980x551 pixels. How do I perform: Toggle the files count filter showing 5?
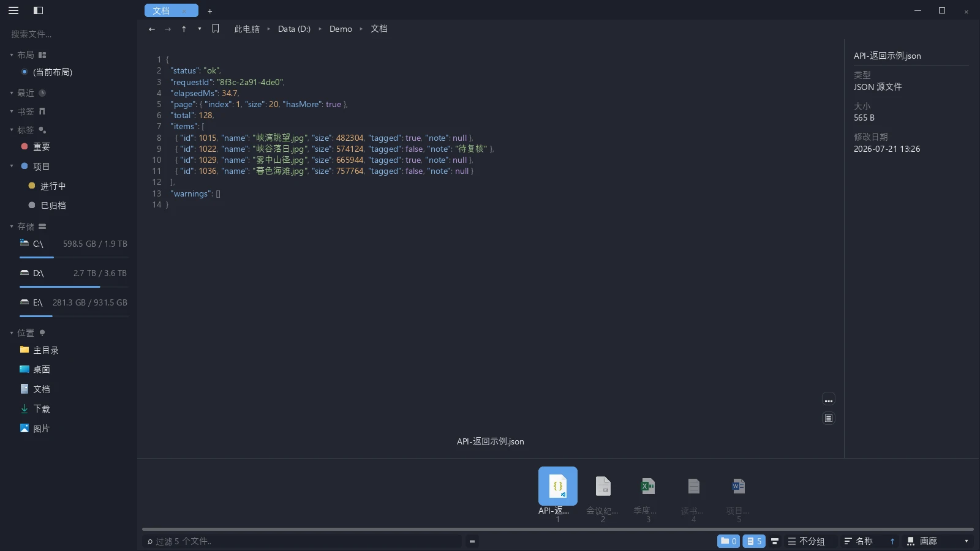(x=754, y=541)
